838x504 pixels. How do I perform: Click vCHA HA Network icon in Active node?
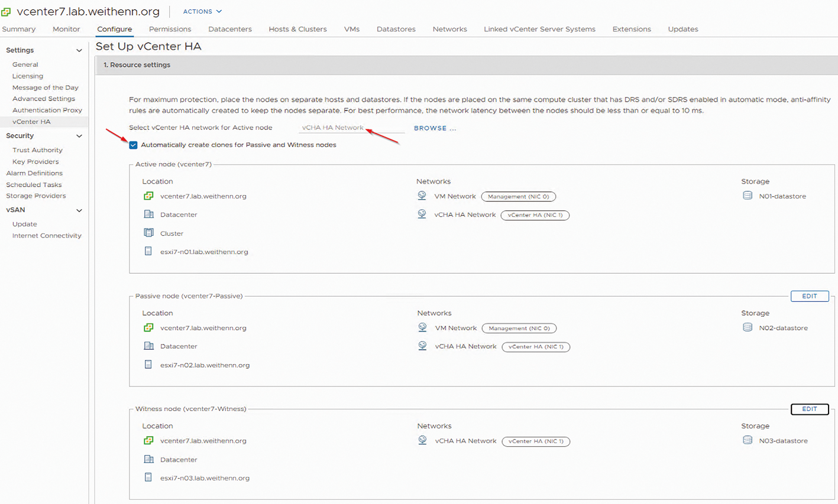pyautogui.click(x=422, y=214)
